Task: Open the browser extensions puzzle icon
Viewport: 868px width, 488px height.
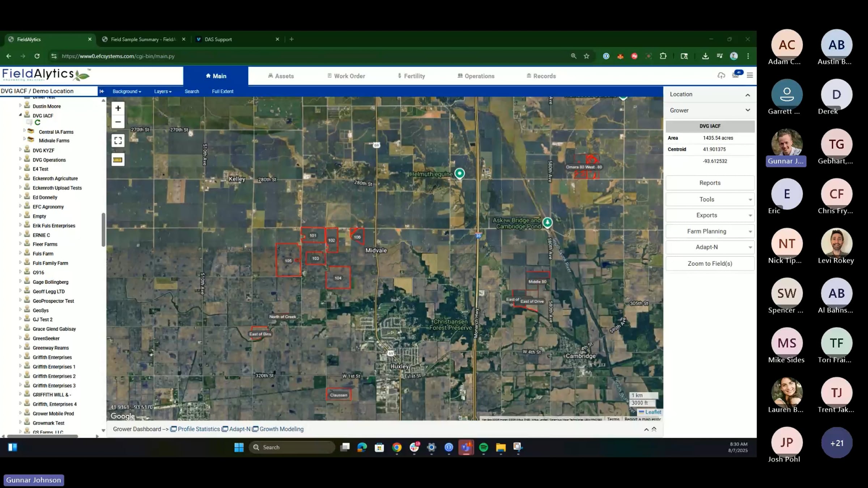Action: (x=663, y=56)
